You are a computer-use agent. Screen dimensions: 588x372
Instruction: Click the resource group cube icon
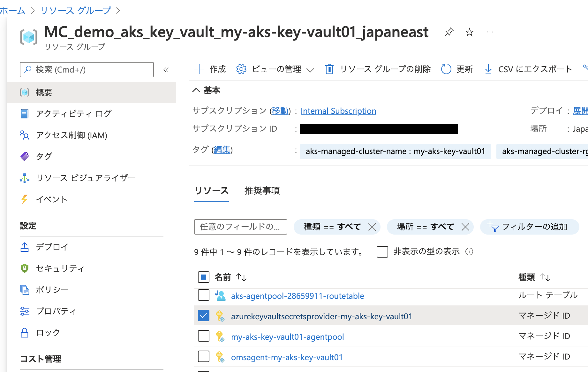click(x=28, y=37)
